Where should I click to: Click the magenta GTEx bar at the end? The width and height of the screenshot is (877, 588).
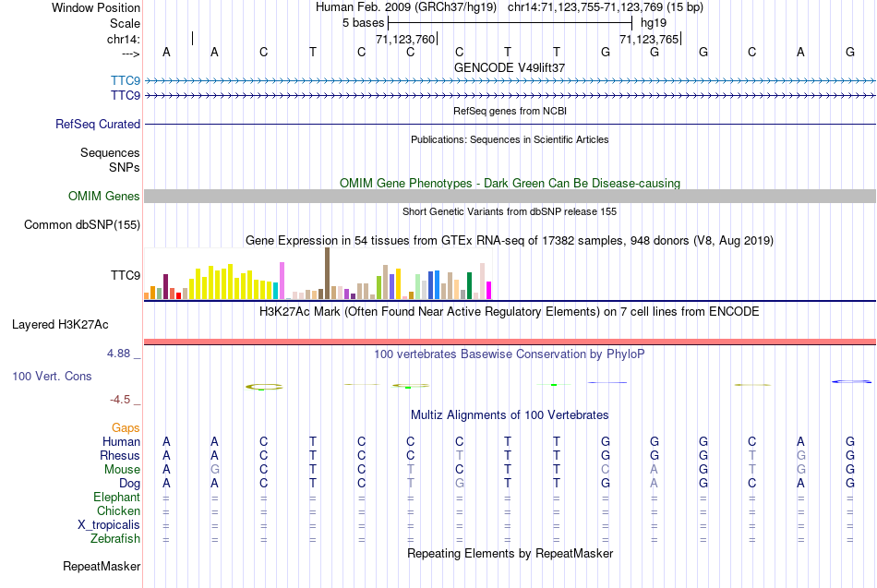(489, 291)
